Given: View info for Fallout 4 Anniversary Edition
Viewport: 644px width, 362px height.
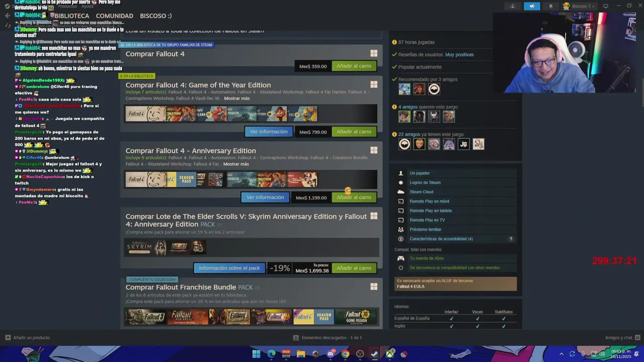Looking at the screenshot, I should (x=265, y=197).
